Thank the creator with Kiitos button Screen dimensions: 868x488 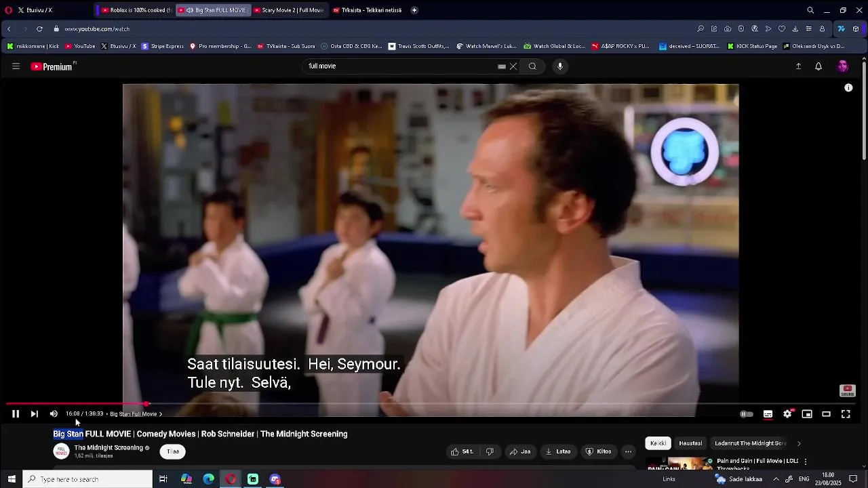click(x=599, y=451)
